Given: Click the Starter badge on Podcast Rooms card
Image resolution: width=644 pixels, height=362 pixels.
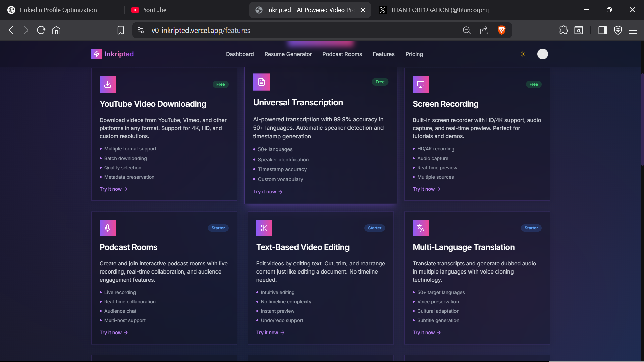Looking at the screenshot, I should click(x=218, y=228).
